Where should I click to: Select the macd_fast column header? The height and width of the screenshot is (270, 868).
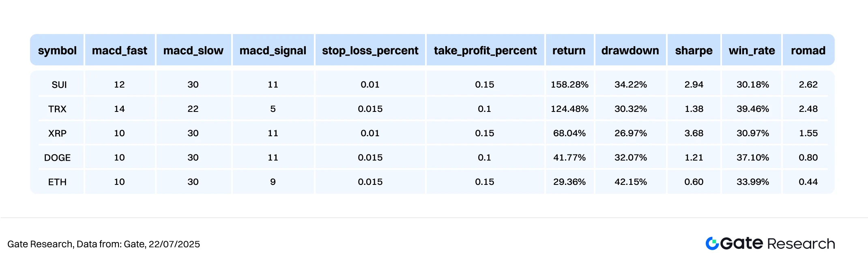pos(120,50)
